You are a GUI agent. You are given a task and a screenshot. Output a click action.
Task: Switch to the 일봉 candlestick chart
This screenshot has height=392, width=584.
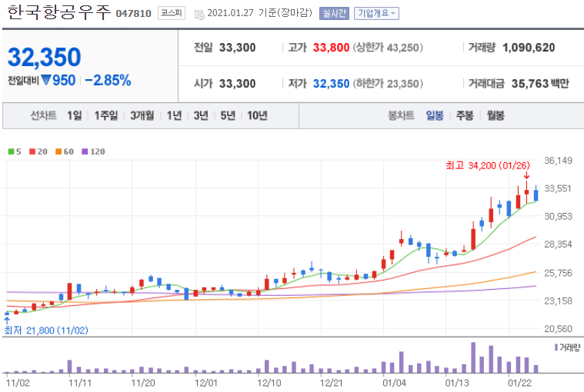point(435,115)
